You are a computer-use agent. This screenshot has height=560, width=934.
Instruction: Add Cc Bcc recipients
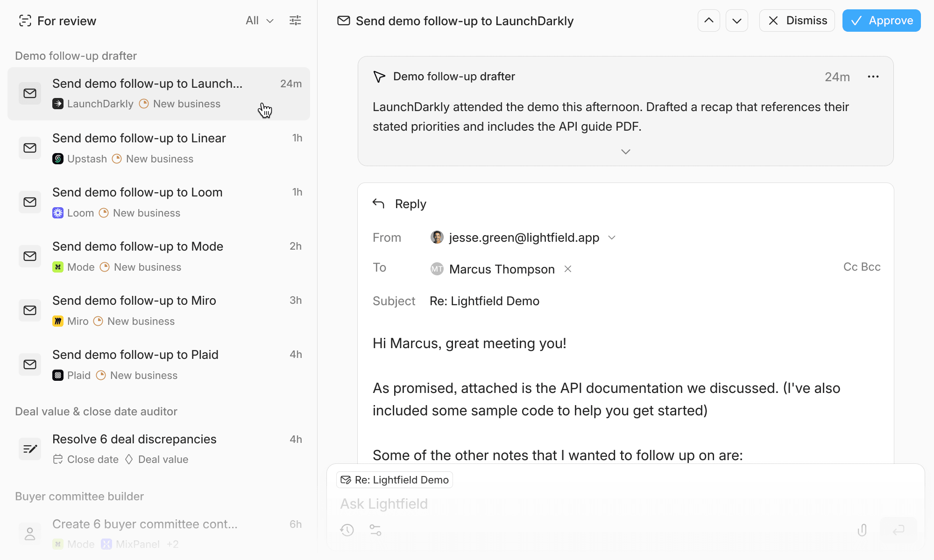click(x=862, y=267)
